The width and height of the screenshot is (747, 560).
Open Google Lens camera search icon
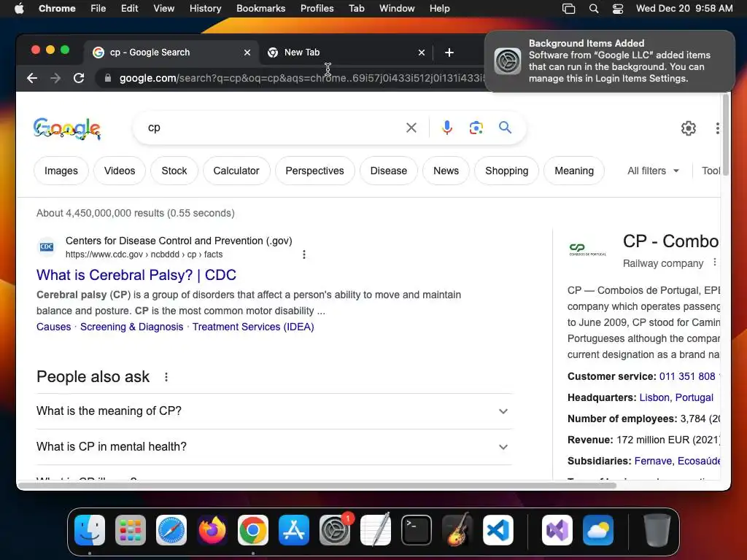476,128
